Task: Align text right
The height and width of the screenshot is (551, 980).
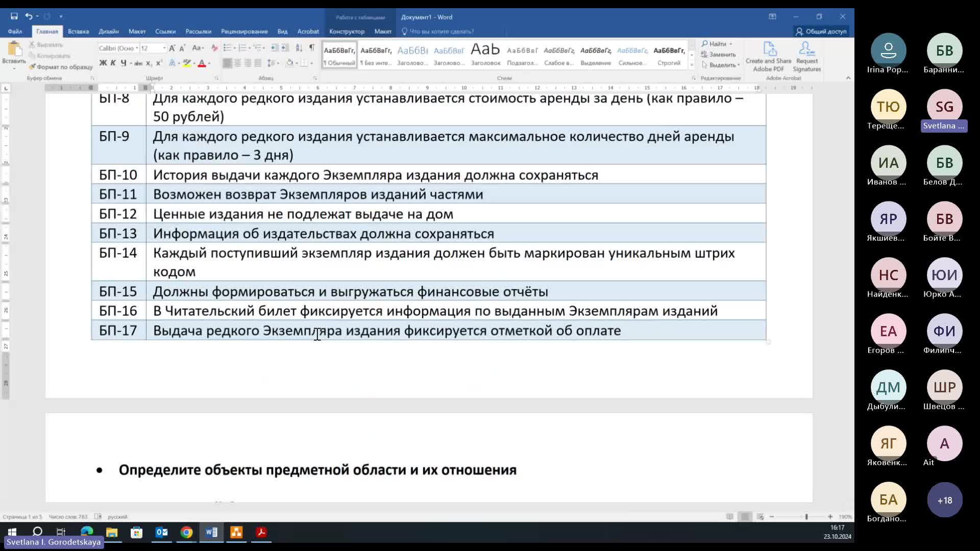Action: pos(248,63)
